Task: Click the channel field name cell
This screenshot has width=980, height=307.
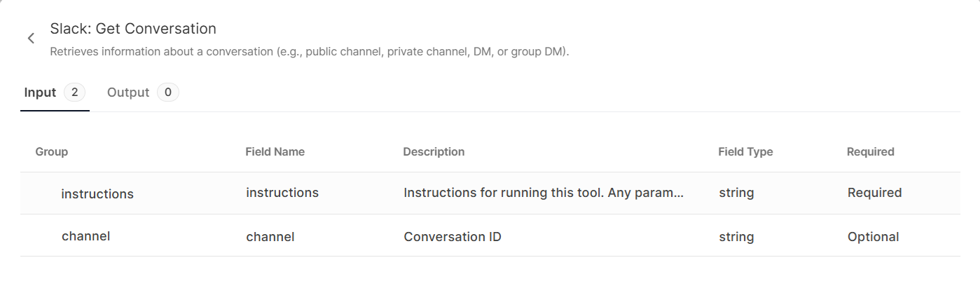Action: click(270, 237)
